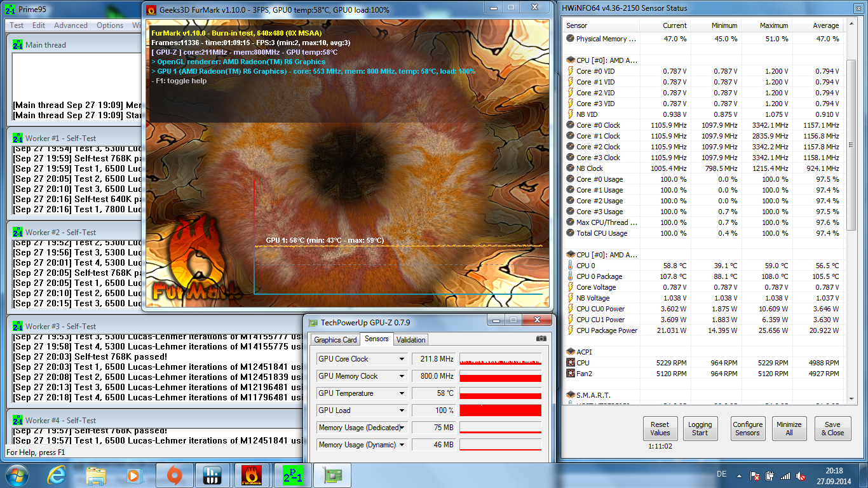This screenshot has height=488, width=868.
Task: Click the power plug tray icon
Action: tap(770, 475)
